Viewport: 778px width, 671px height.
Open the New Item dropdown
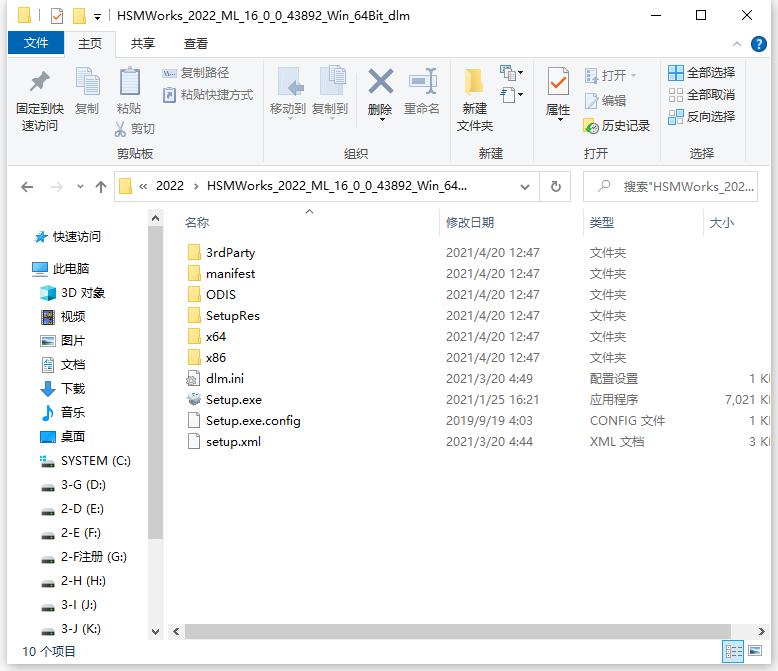click(x=512, y=73)
